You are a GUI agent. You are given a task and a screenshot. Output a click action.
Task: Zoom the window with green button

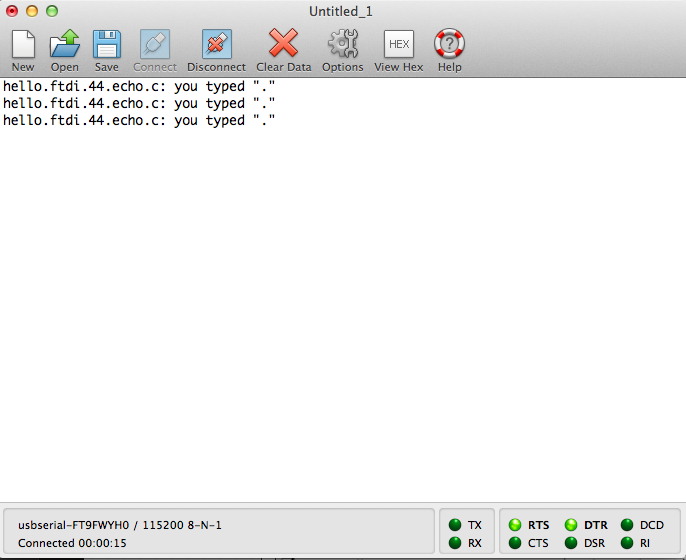52,11
